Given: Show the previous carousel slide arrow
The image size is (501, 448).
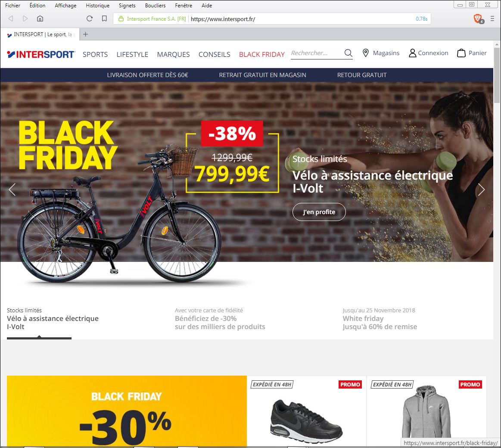Looking at the screenshot, I should pos(12,190).
